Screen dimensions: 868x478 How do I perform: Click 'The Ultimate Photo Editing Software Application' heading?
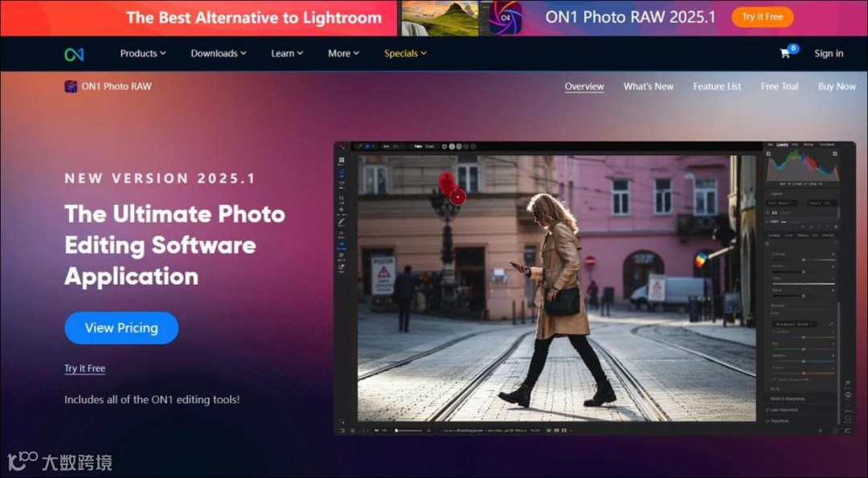175,245
